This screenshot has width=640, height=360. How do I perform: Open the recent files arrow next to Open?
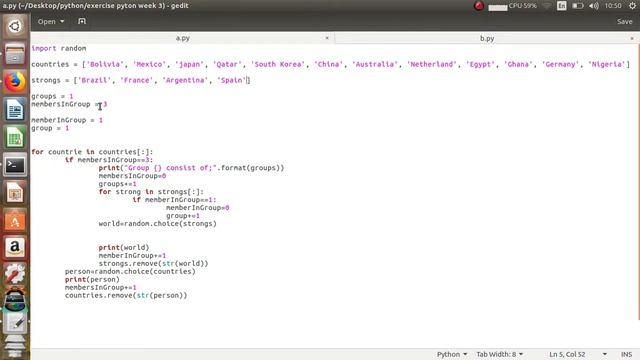(62, 21)
